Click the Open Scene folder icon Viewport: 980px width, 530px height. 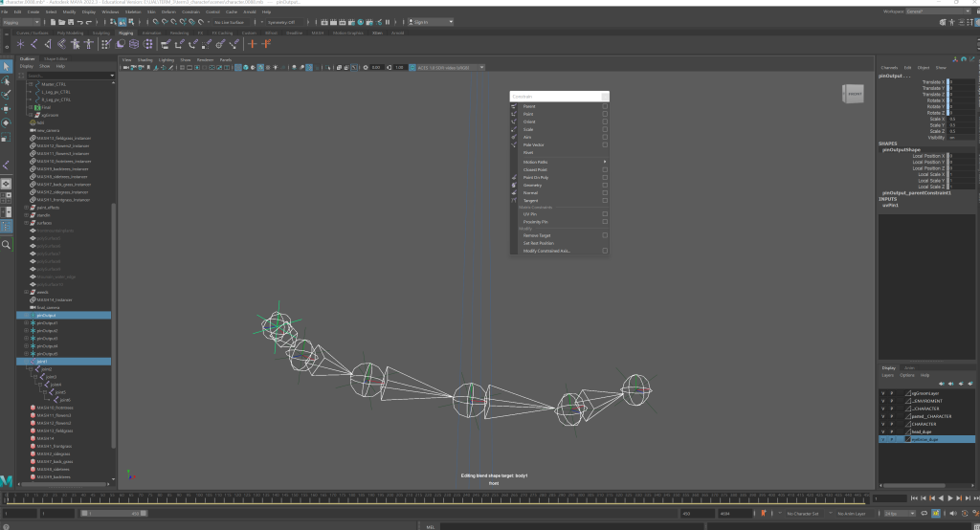point(62,22)
